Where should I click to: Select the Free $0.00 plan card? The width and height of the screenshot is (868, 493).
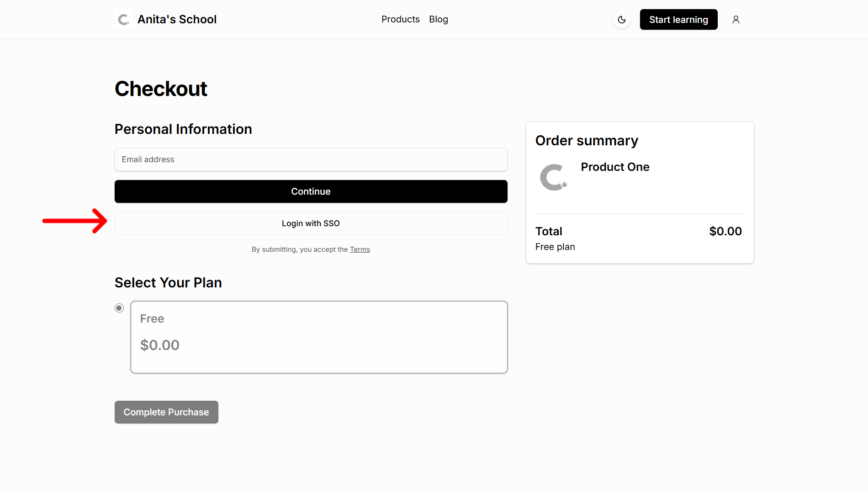318,337
